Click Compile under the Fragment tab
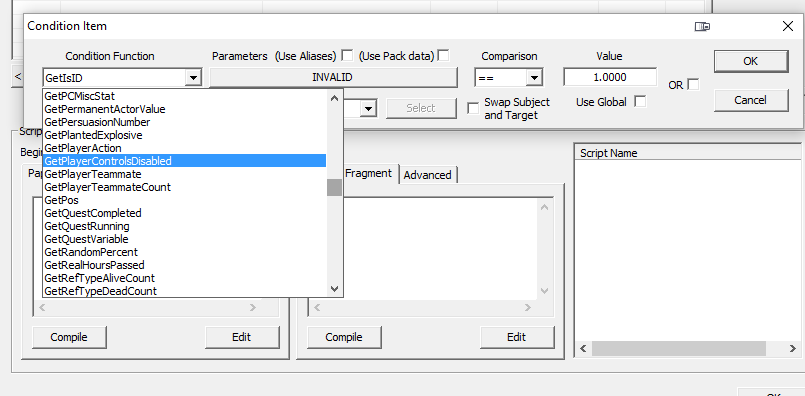805x396 pixels. click(344, 337)
